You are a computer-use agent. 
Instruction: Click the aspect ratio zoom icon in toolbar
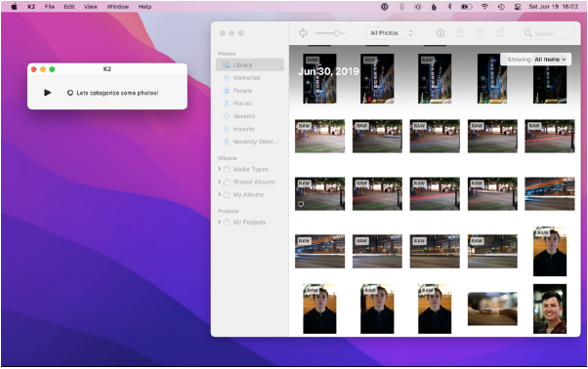pos(303,33)
